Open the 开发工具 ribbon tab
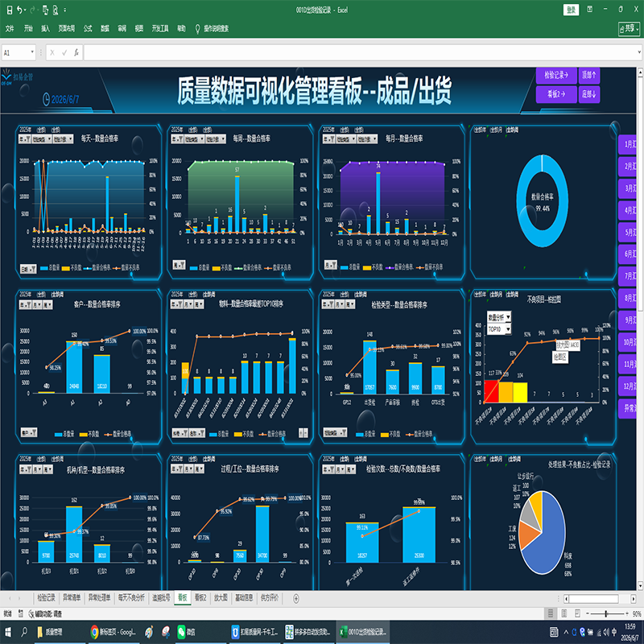 [x=160, y=28]
